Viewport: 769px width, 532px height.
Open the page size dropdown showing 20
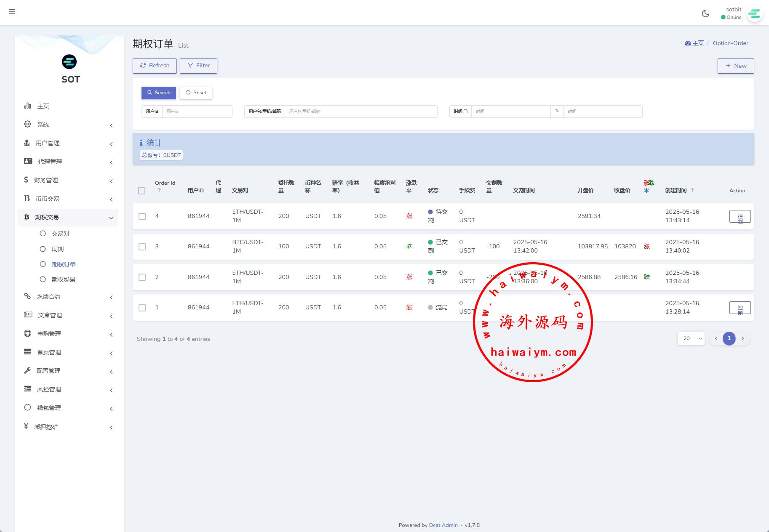tap(691, 338)
